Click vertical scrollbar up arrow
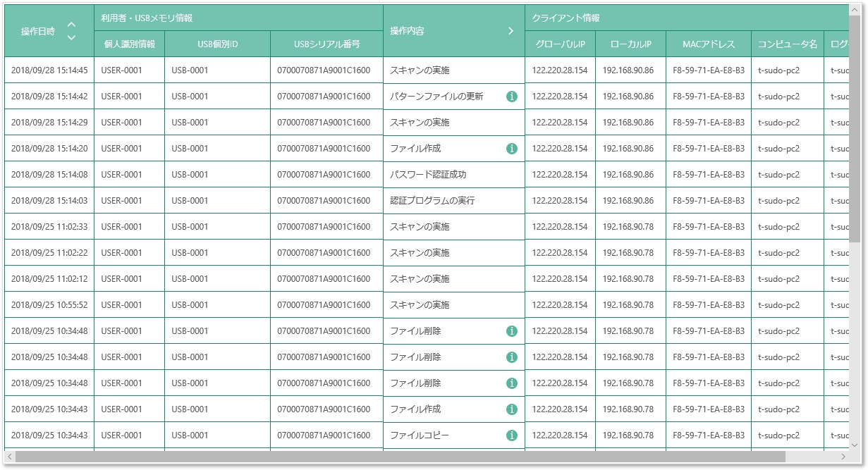Image resolution: width=868 pixels, height=470 pixels. coord(855,10)
